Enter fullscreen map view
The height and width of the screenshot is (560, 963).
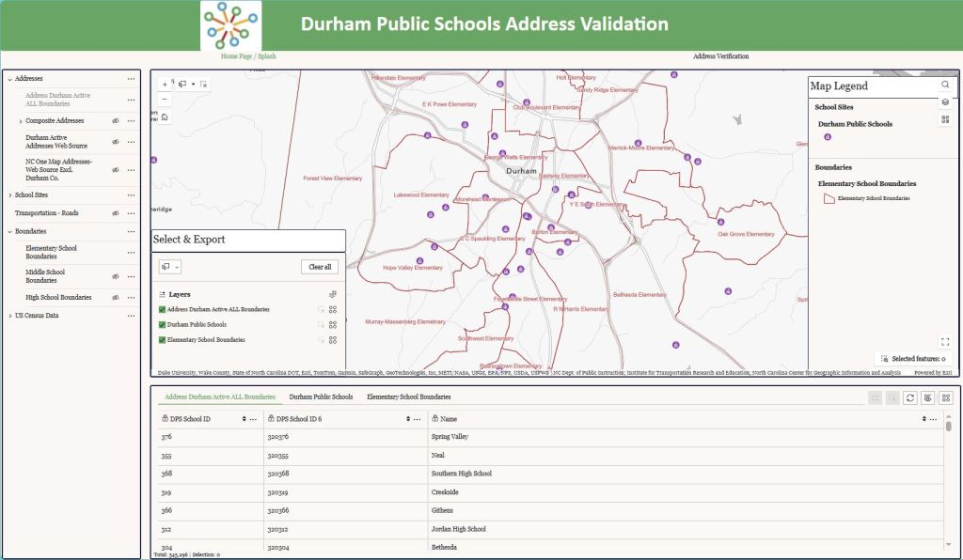pyautogui.click(x=945, y=342)
